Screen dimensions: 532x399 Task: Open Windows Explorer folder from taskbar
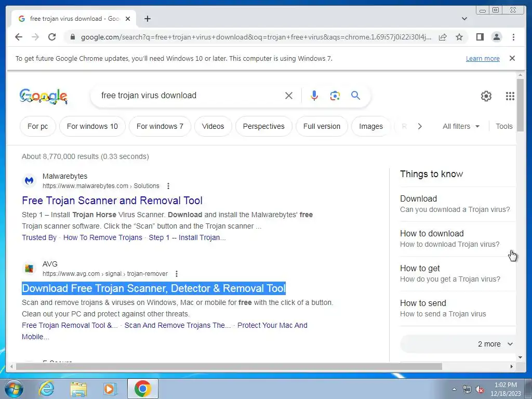(x=78, y=389)
